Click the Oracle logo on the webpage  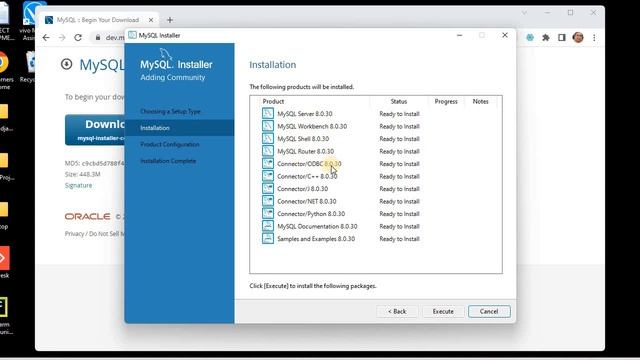pyautogui.click(x=87, y=216)
